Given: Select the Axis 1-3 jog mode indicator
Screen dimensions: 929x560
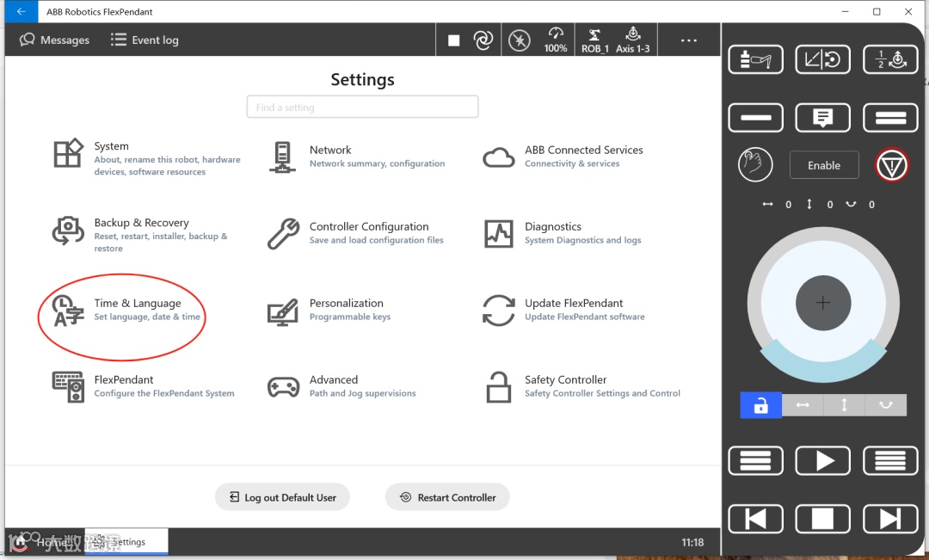Looking at the screenshot, I should click(x=633, y=40).
